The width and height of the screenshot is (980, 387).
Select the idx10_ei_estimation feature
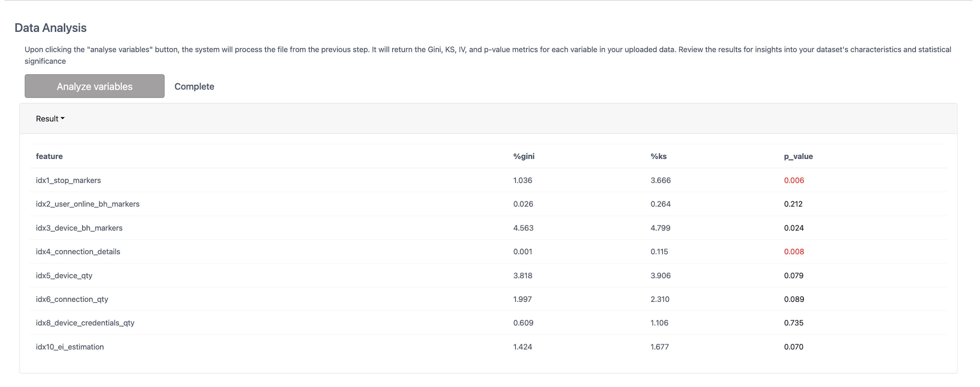click(70, 347)
